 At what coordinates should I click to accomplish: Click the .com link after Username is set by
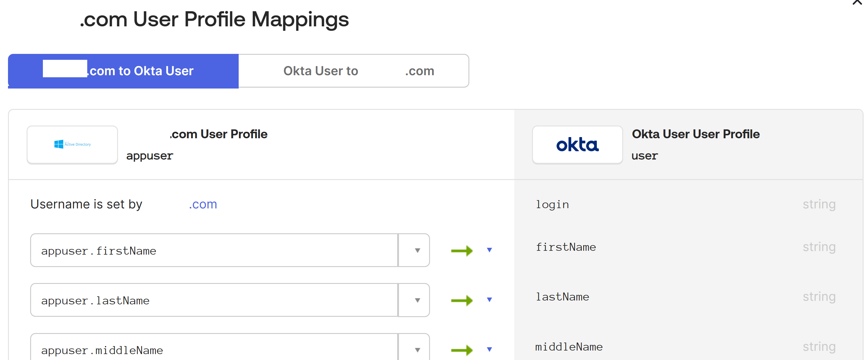203,204
